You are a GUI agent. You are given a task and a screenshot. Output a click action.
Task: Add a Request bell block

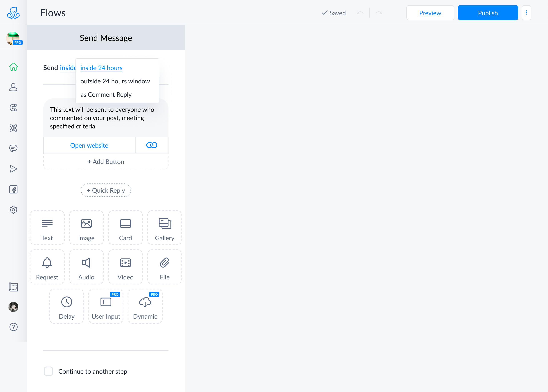point(47,267)
